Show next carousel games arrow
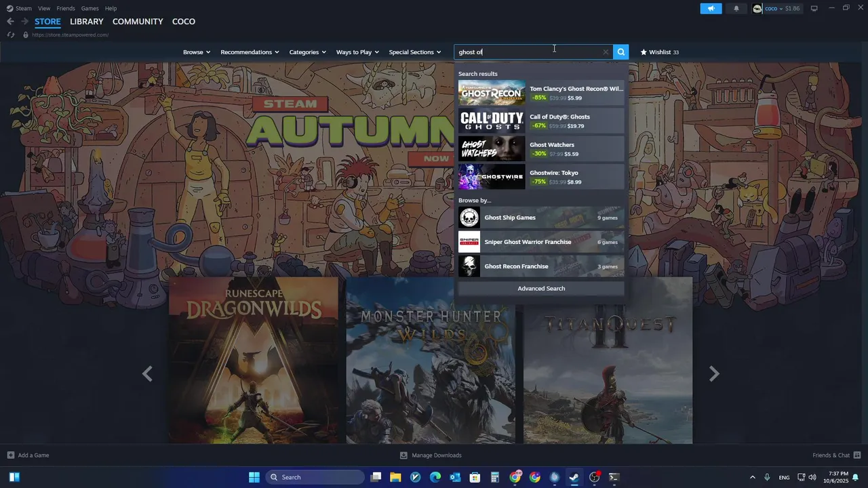 (x=714, y=373)
